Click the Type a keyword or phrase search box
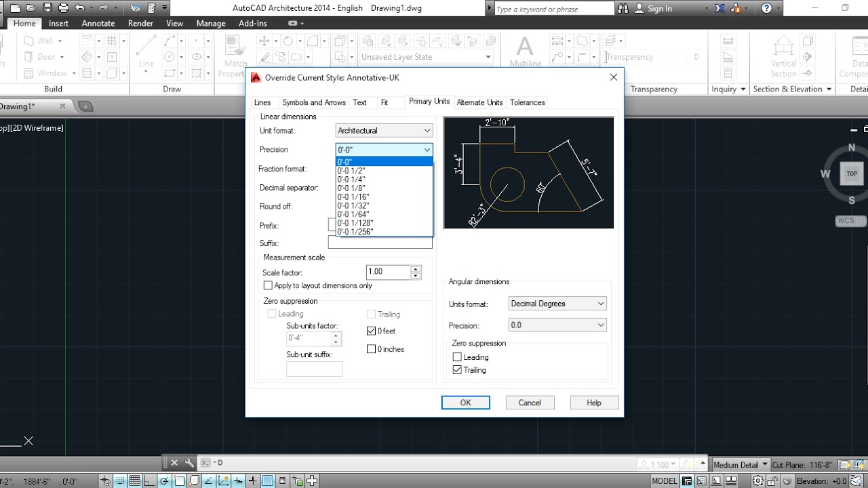The height and width of the screenshot is (488, 868). [x=553, y=9]
